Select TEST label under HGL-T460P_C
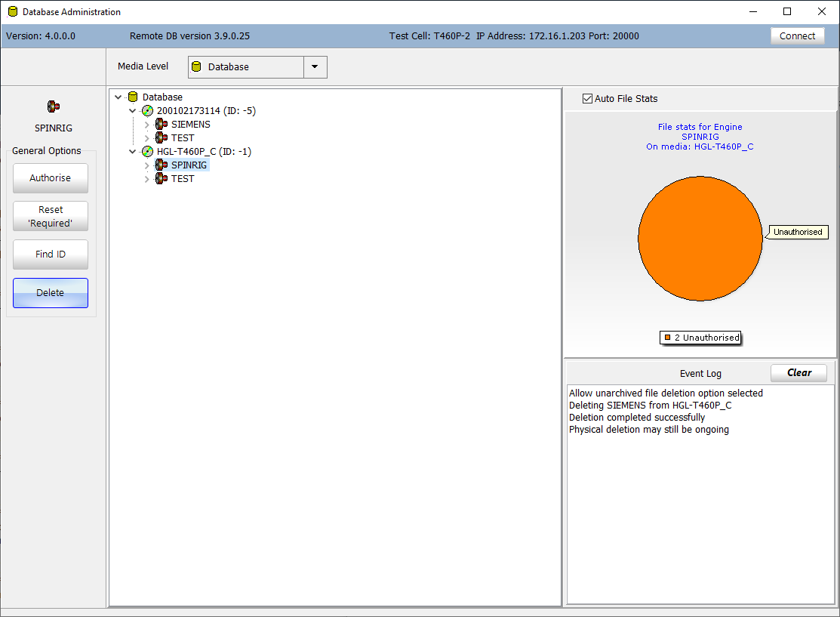Screen dimensions: 840x617 tap(183, 178)
